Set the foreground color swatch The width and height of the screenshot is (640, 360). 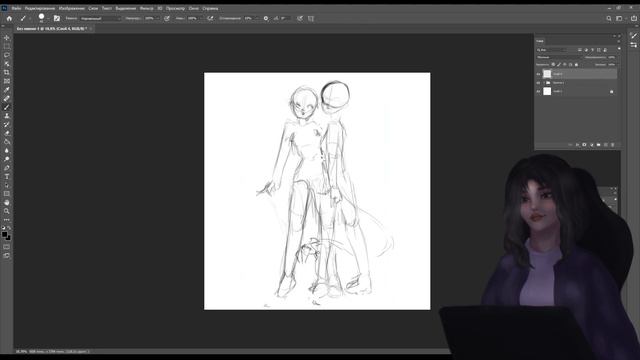4,235
